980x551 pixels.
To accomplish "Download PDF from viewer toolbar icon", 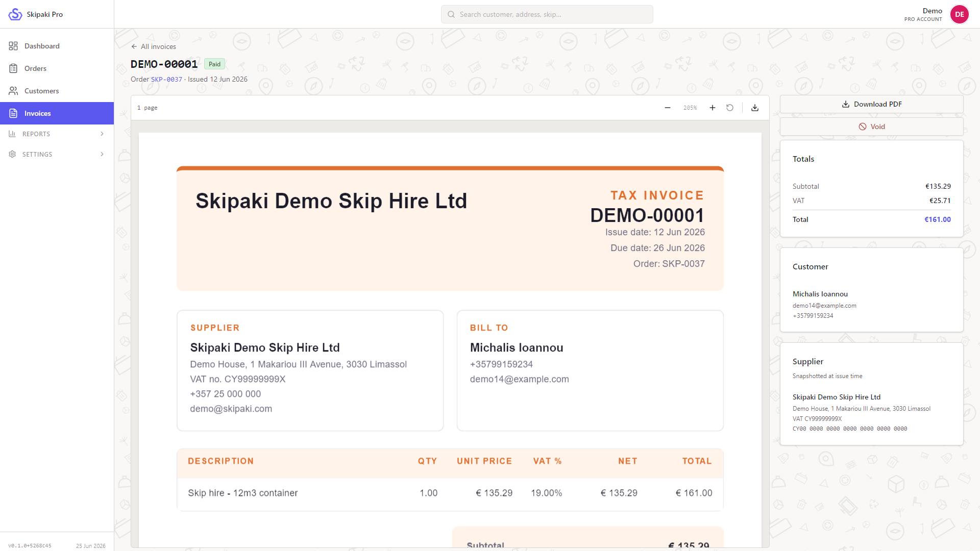I will 755,108.
